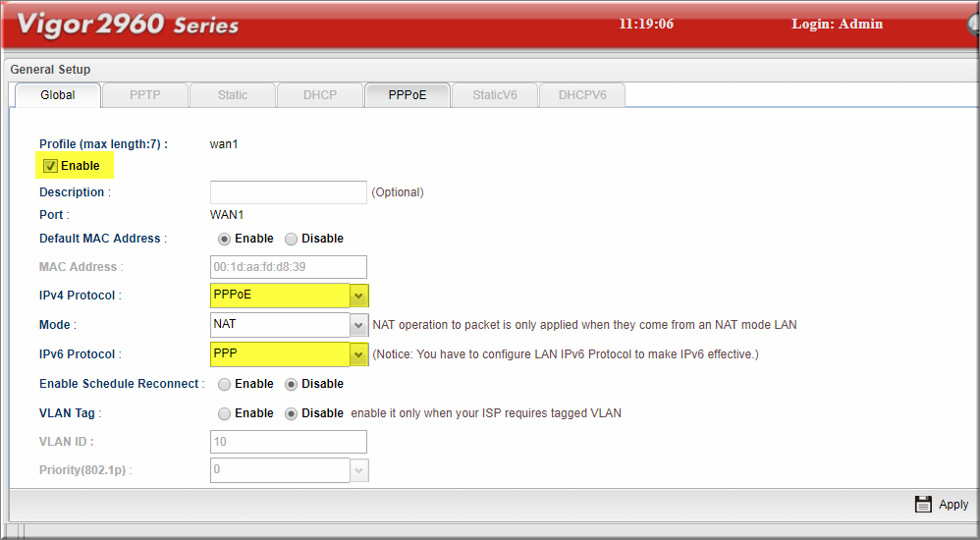
Task: Select Enable for Default MAC Address
Action: point(224,239)
